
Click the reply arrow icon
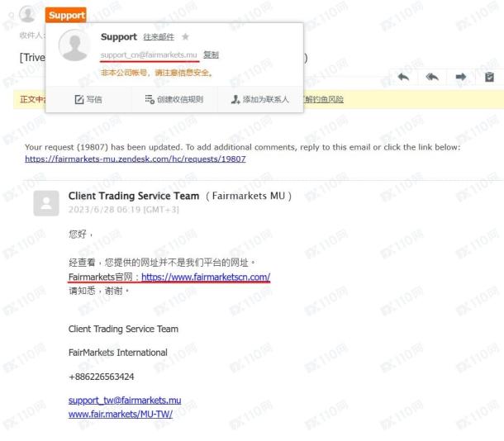pyautogui.click(x=403, y=77)
